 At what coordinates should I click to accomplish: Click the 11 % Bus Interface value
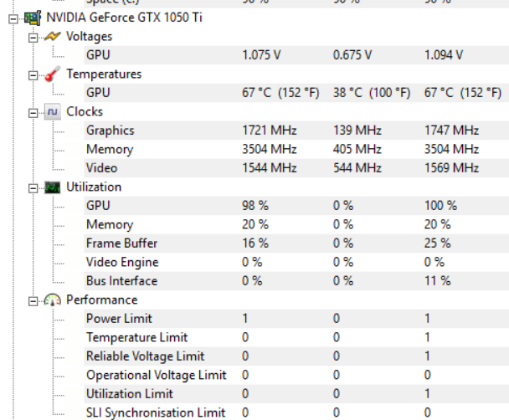[437, 281]
